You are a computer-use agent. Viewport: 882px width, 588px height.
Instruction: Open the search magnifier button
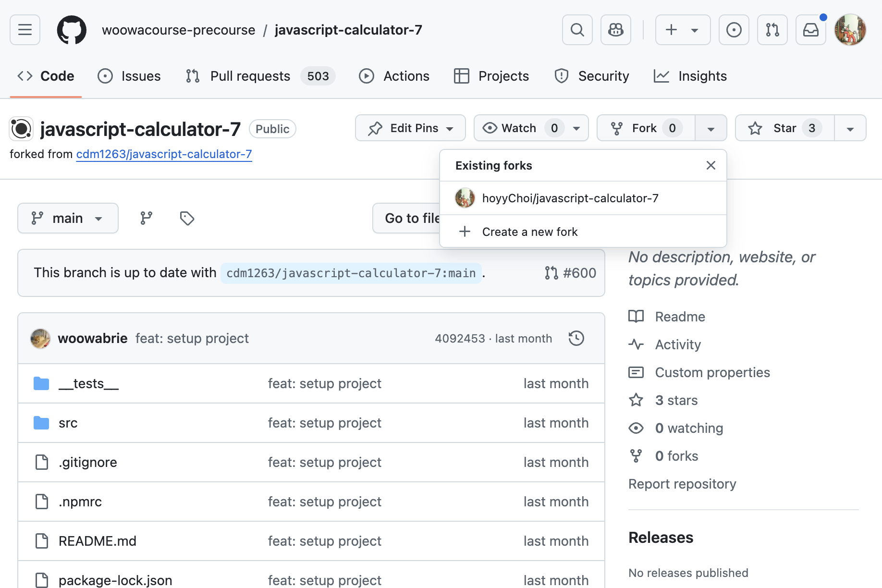tap(577, 30)
